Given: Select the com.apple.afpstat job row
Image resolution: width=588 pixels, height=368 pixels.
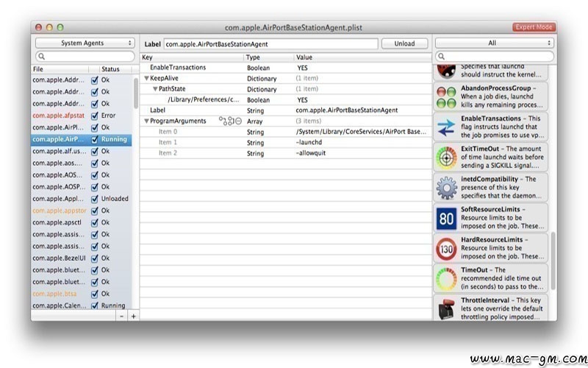Looking at the screenshot, I should coord(82,116).
